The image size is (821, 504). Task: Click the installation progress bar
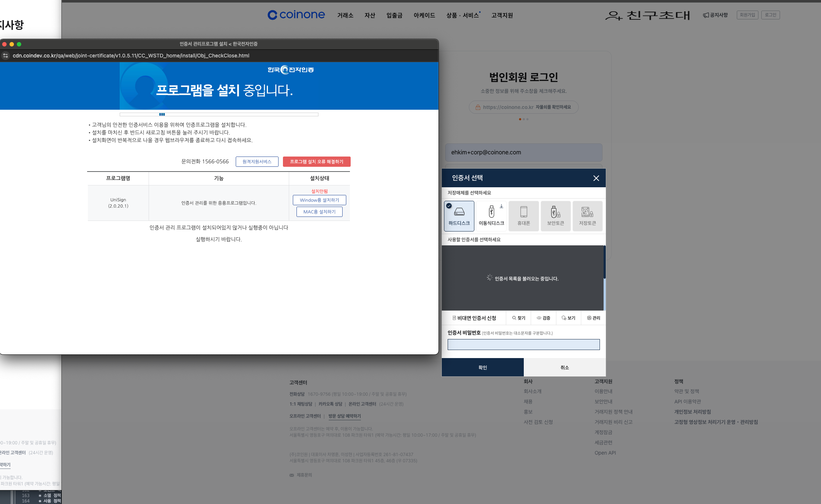(219, 114)
